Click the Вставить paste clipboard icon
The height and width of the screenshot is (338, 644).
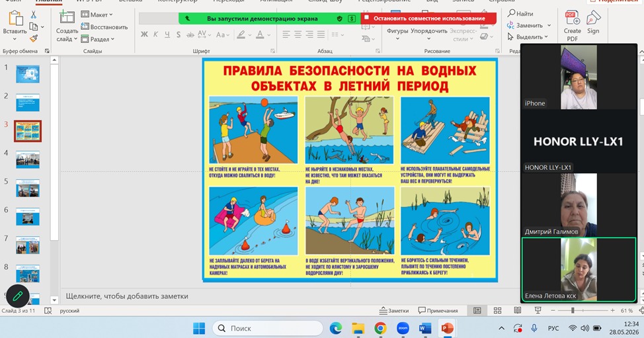pos(15,19)
